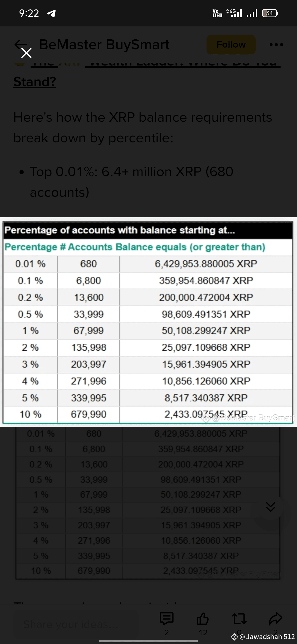297x644 pixels.
Task: Tap the Telegram icon in status bar
Action: coord(51,13)
